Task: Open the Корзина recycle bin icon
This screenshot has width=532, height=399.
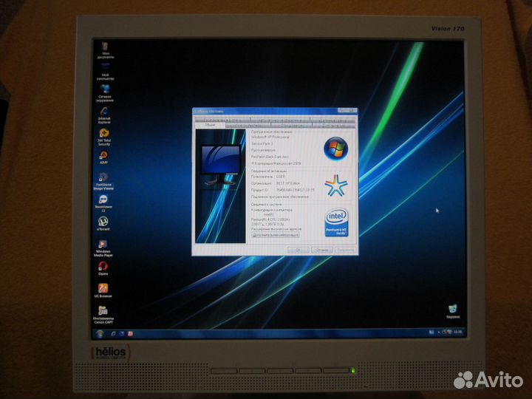Action: coord(453,311)
